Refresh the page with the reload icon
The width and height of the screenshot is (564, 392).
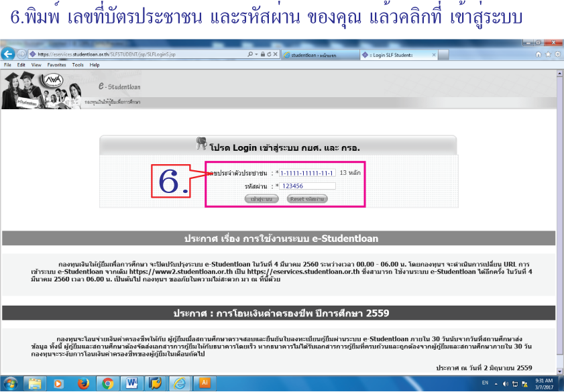pos(269,54)
